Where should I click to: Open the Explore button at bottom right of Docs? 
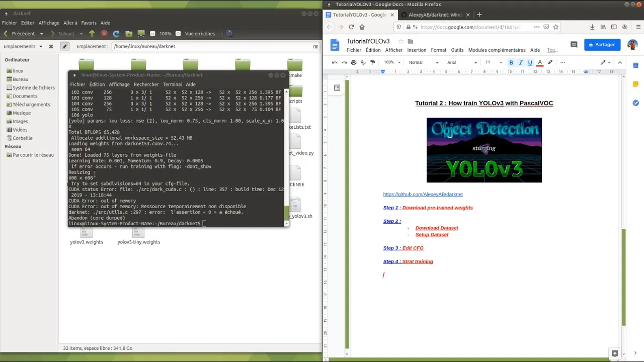click(614, 353)
